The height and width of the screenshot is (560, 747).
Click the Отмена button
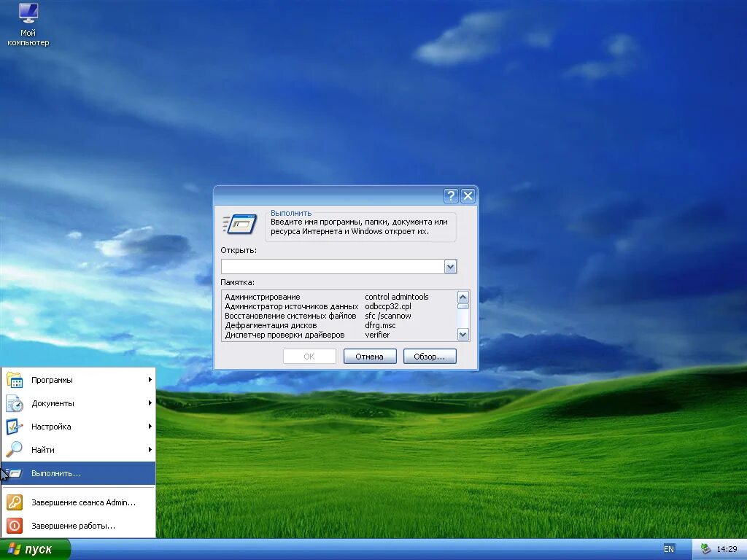[370, 356]
